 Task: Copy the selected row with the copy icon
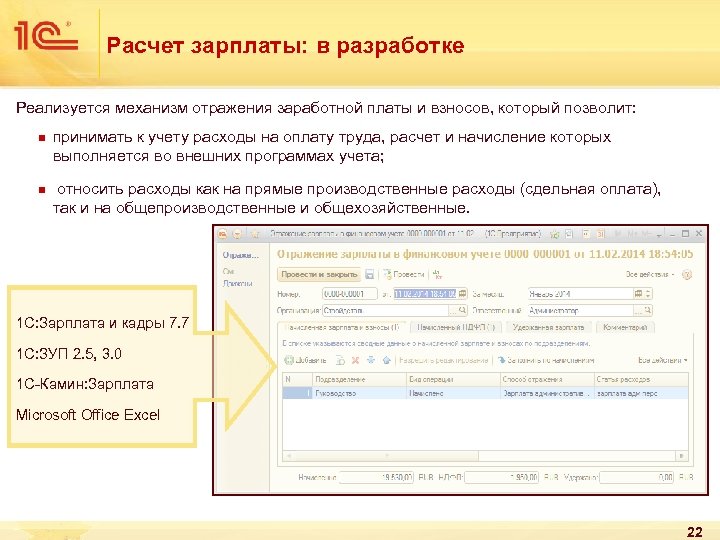point(340,360)
